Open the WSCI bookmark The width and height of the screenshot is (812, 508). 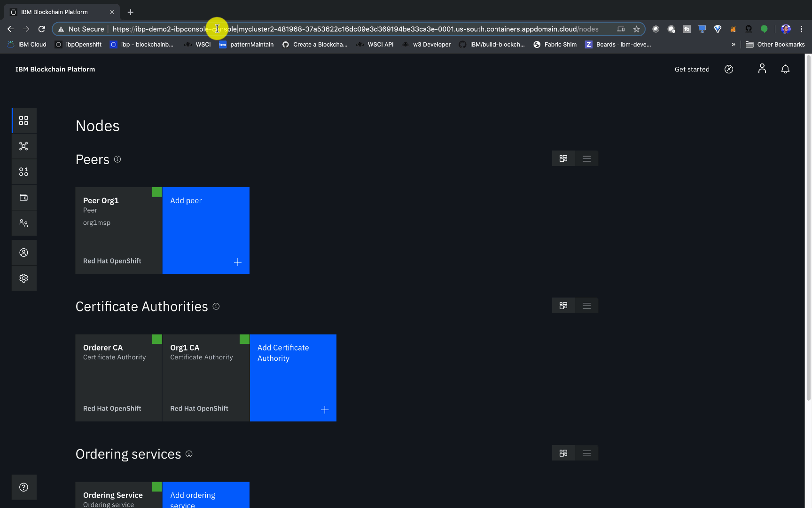[197, 45]
